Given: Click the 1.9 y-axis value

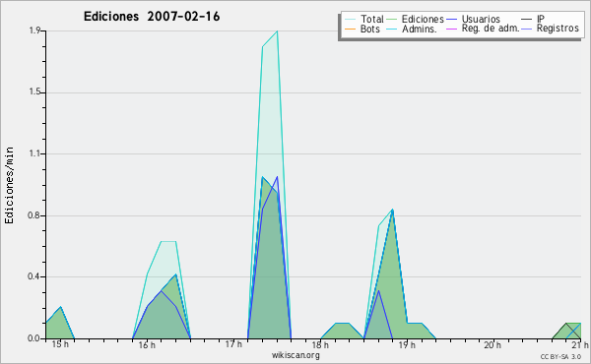Looking at the screenshot, I should click(x=34, y=30).
